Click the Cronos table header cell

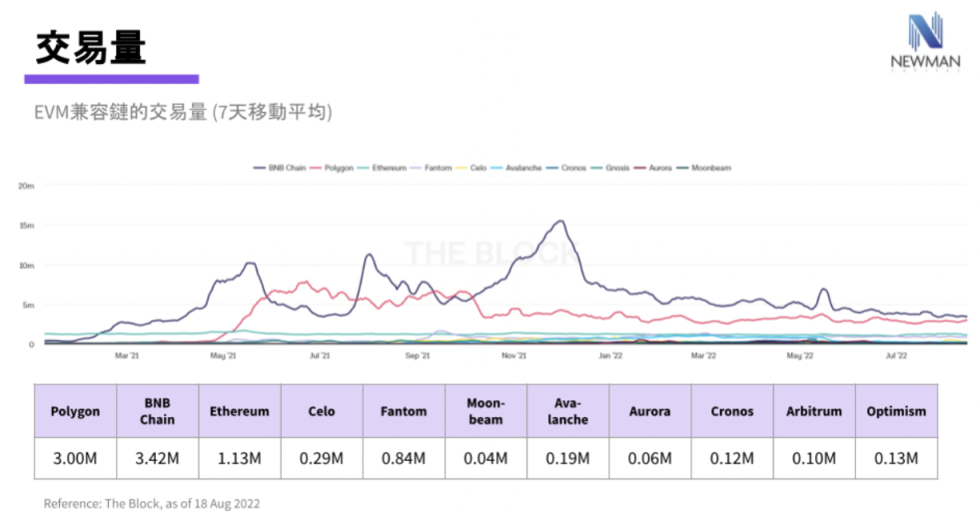(x=732, y=411)
